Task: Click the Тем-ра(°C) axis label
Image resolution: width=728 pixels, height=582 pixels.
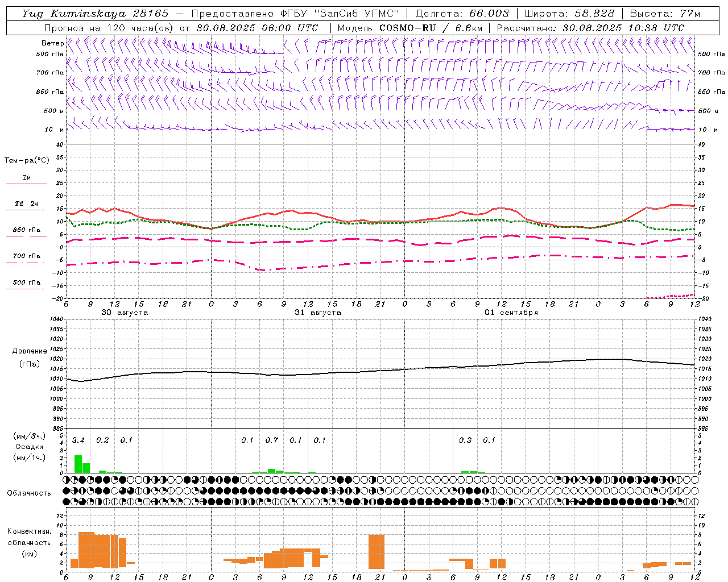Action: coord(27,161)
